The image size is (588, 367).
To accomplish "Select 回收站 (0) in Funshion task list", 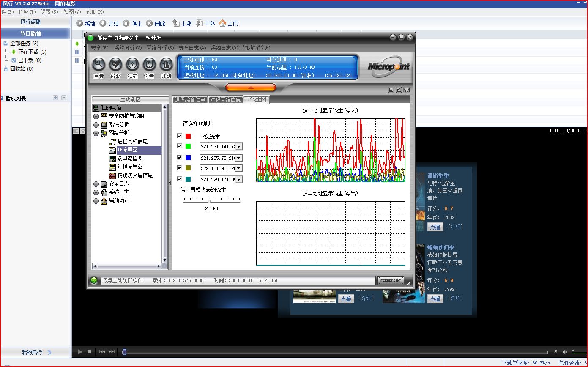I will pos(22,69).
